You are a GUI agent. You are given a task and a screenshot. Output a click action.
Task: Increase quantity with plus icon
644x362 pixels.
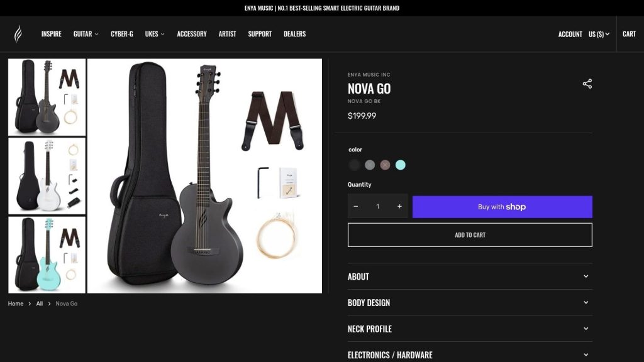point(399,206)
